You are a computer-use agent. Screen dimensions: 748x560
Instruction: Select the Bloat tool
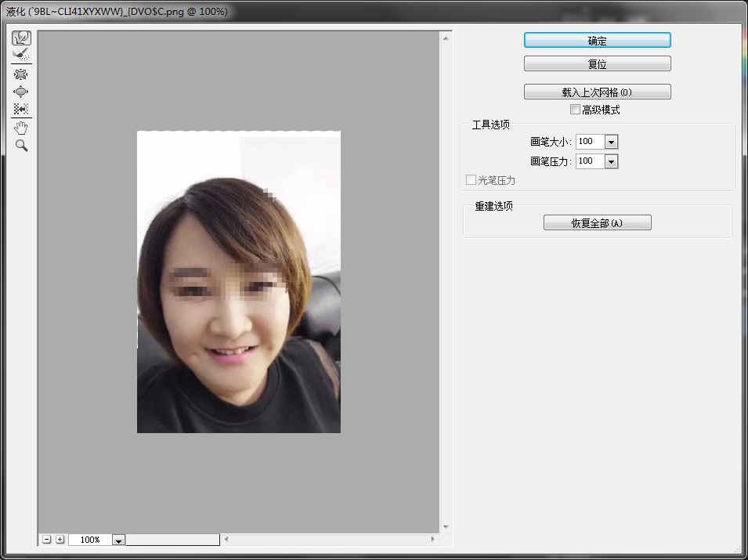(x=21, y=92)
